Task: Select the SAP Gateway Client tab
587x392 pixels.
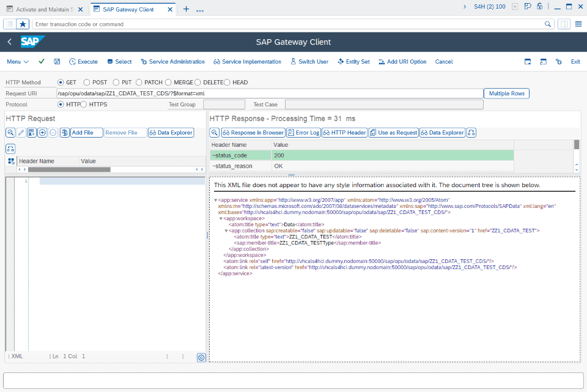Action: click(128, 9)
